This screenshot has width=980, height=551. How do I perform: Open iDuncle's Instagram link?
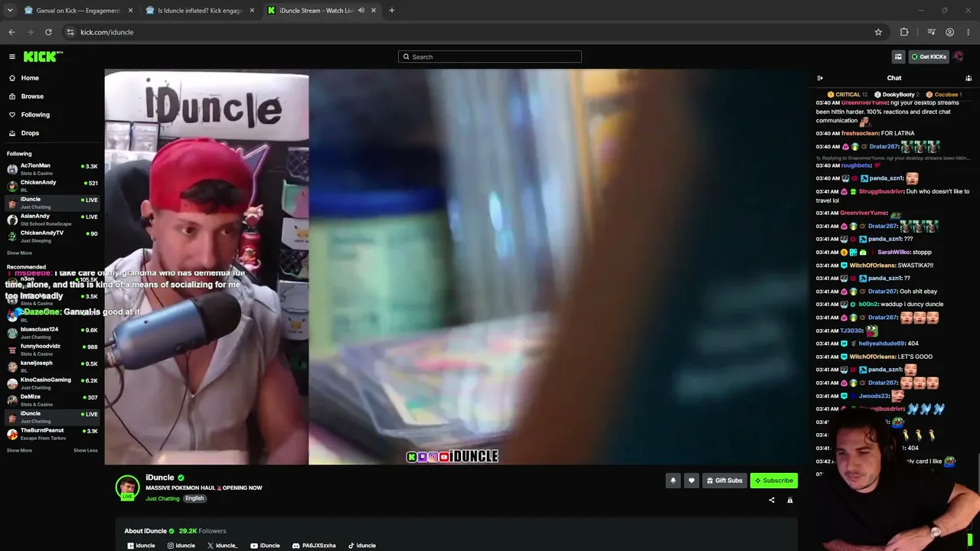[x=181, y=546]
